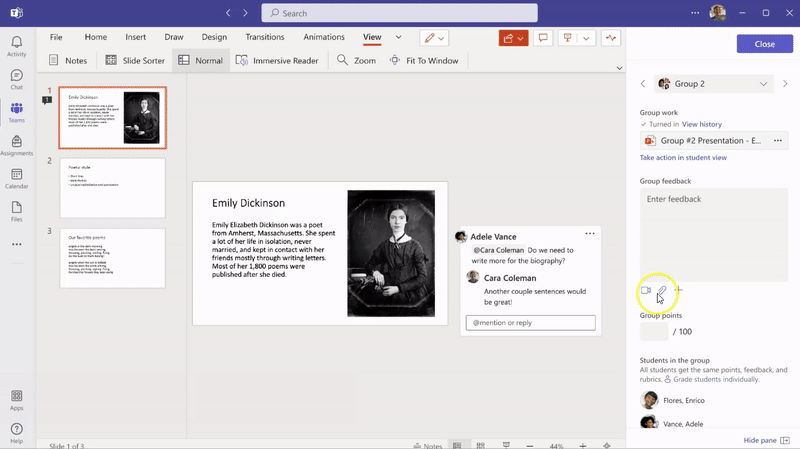The width and height of the screenshot is (800, 449).
Task: Go to previous group arrow
Action: coord(643,84)
